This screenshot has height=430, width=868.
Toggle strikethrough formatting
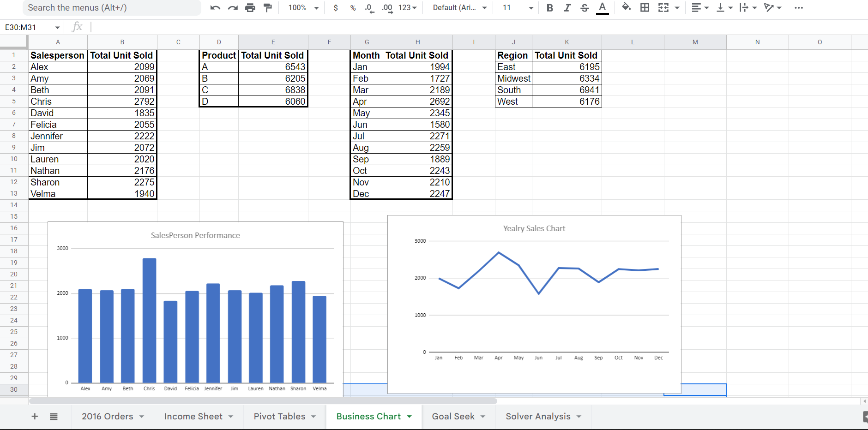click(x=585, y=8)
